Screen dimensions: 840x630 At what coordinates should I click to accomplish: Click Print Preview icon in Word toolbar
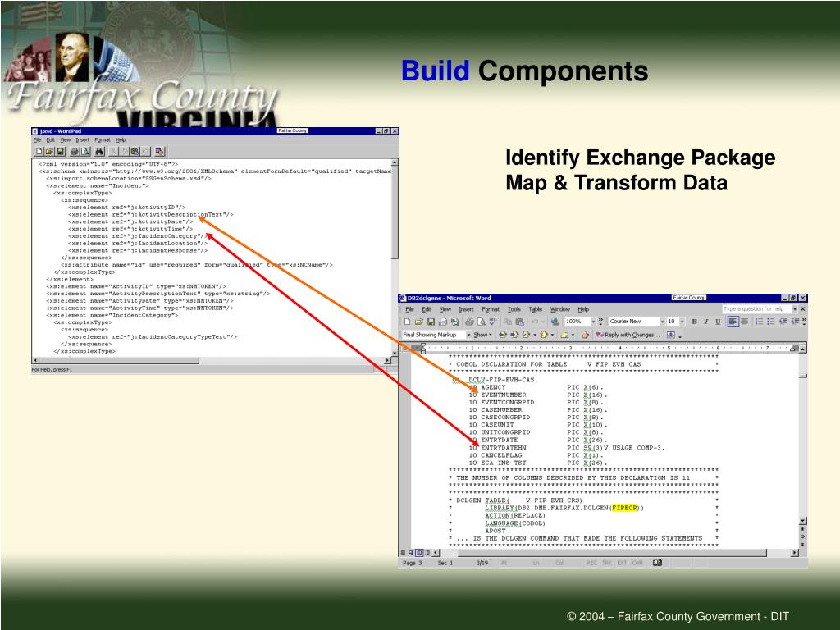pyautogui.click(x=482, y=322)
